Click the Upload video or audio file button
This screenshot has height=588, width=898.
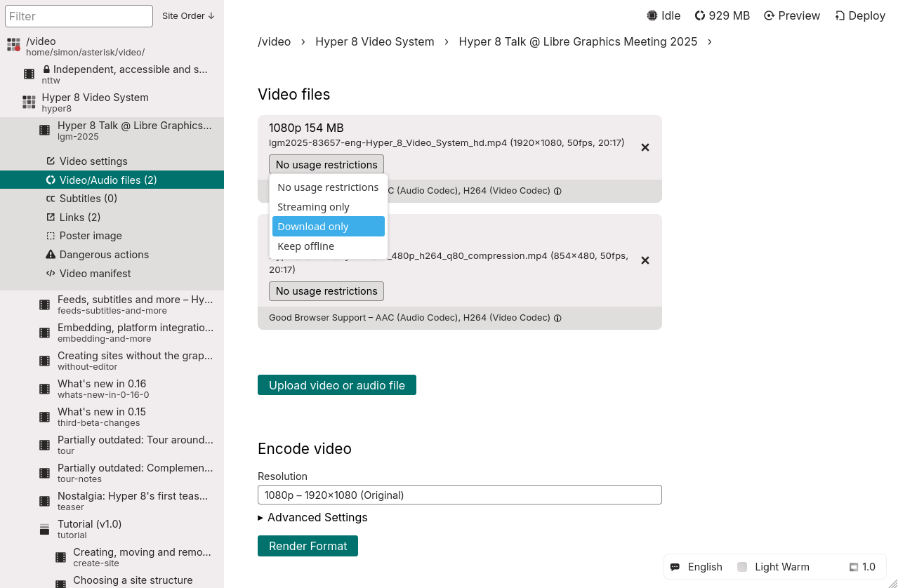(336, 385)
